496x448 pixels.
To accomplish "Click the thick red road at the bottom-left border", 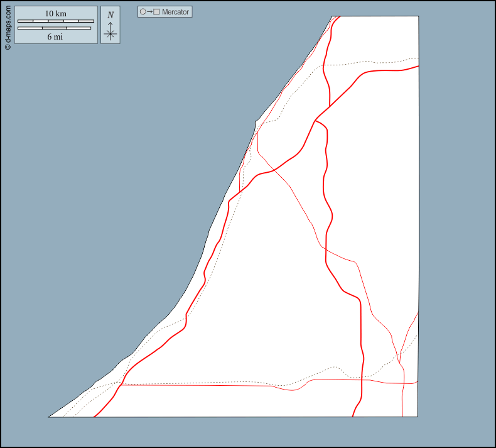I will (95, 415).
